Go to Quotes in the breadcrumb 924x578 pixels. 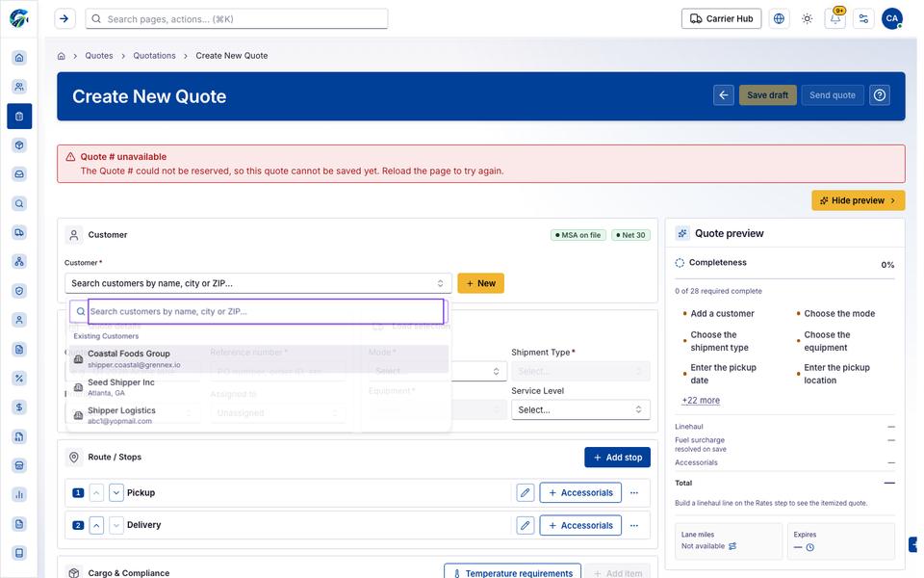tap(99, 56)
